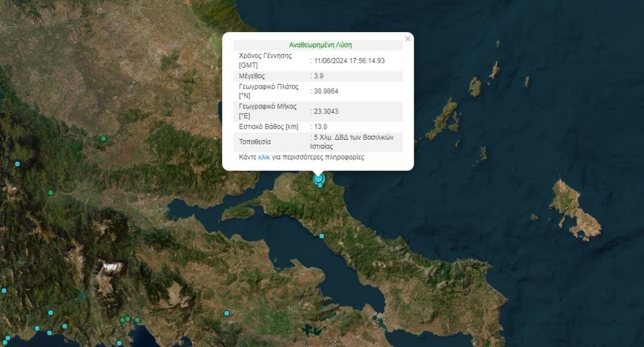The height and width of the screenshot is (347, 644).
Task: Open isolated cyan marker at bottom center of map
Action: click(x=227, y=313)
